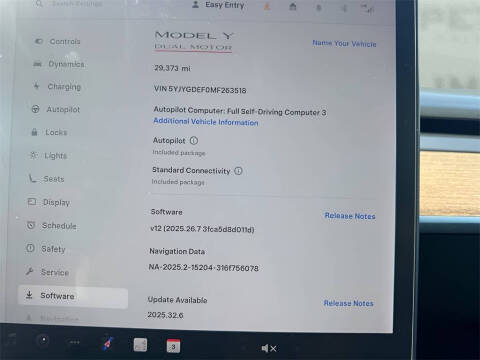
Task: Open the Dynamics settings section
Action: pyautogui.click(x=59, y=64)
